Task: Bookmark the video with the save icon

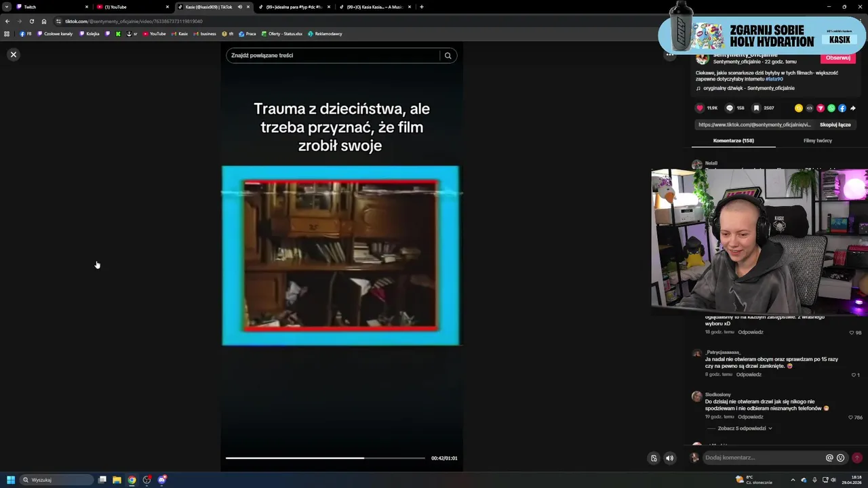Action: coord(756,108)
